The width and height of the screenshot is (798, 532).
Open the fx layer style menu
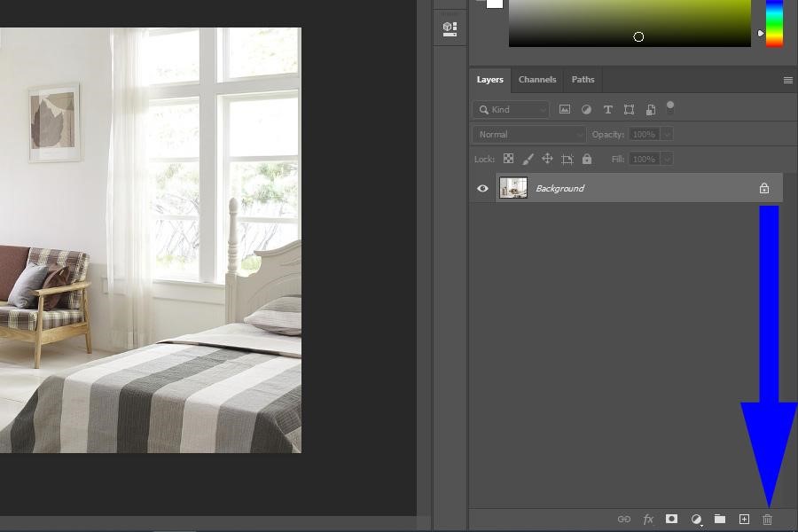(x=648, y=520)
